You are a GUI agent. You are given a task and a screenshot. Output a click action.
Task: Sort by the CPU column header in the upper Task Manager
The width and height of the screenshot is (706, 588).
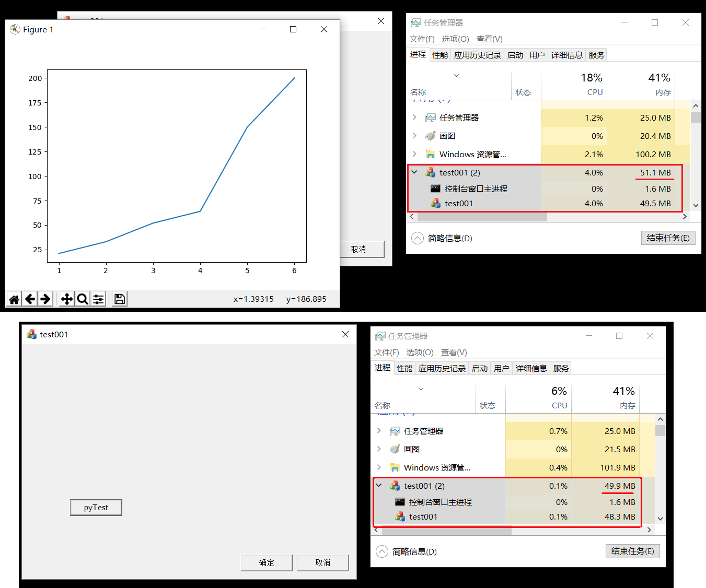pyautogui.click(x=574, y=85)
